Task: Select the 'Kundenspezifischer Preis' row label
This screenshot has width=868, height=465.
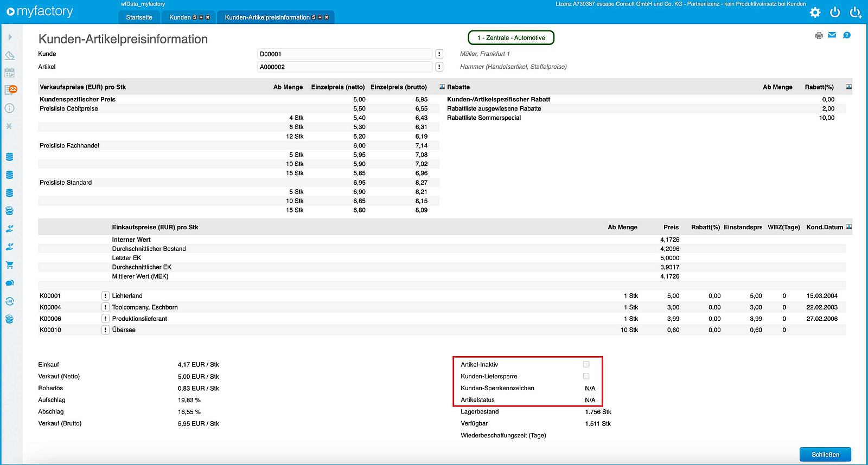Action: click(x=78, y=100)
